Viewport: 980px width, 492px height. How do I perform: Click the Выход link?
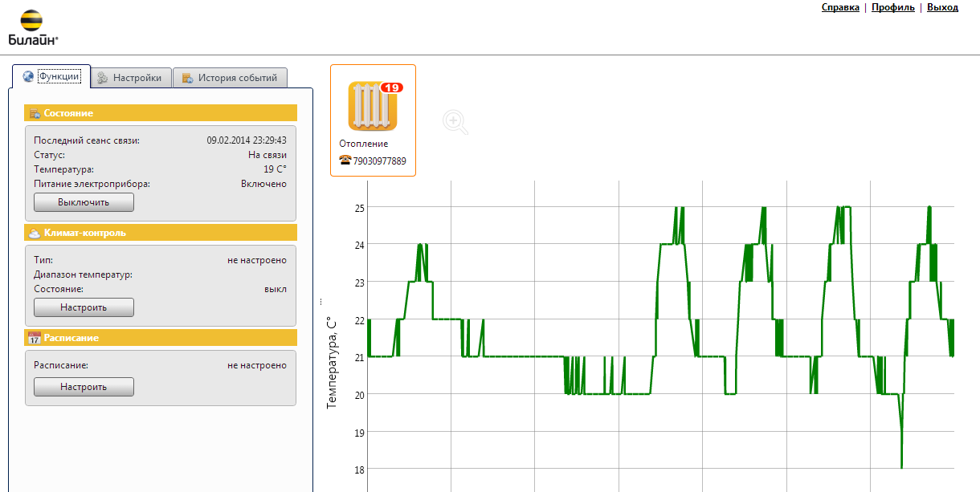tap(942, 7)
